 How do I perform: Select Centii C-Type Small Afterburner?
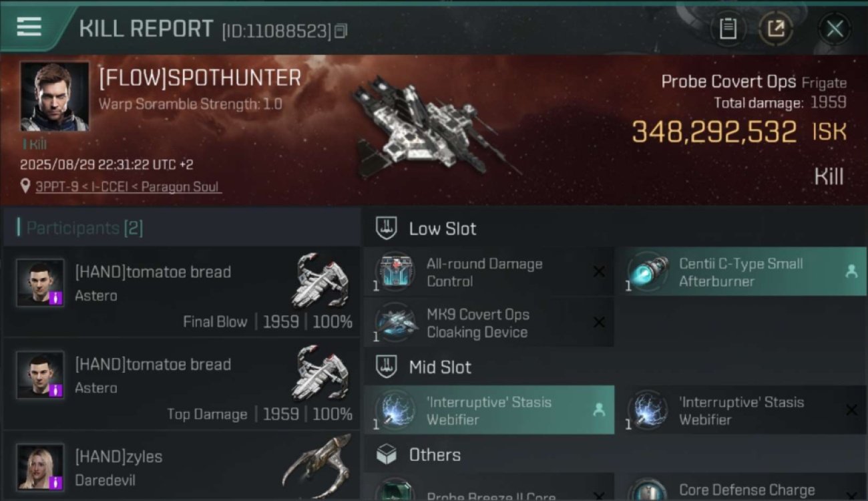[741, 272]
